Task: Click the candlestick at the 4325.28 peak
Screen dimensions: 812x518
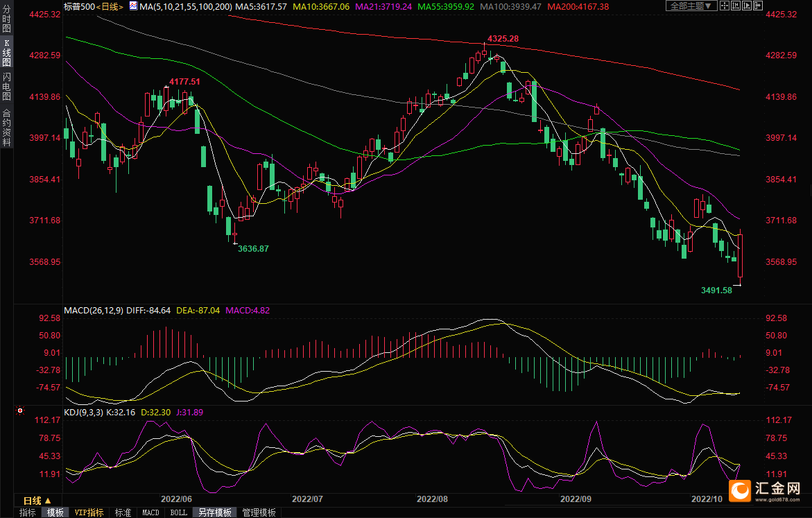Action: point(484,52)
